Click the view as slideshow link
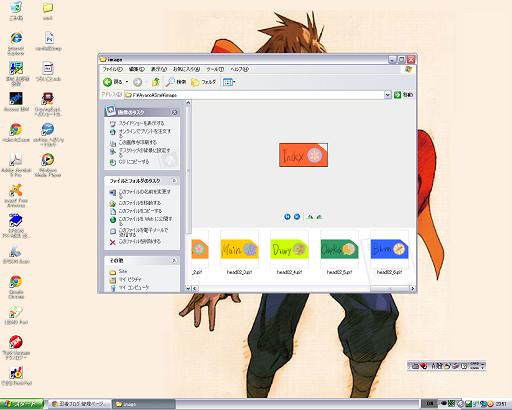 point(141,123)
